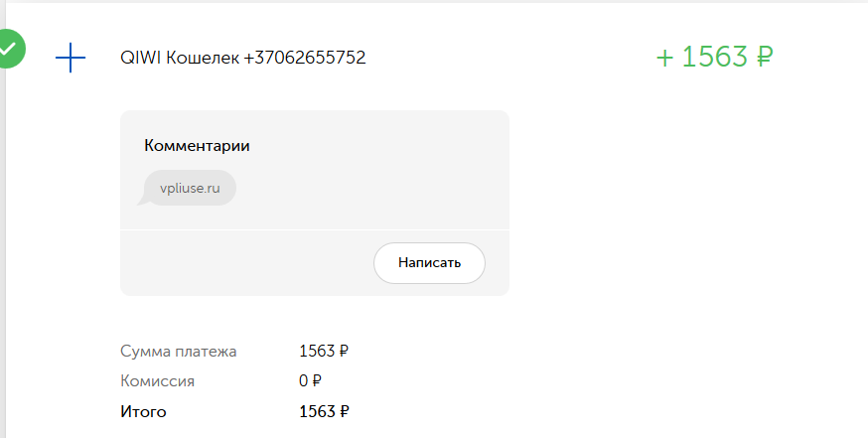This screenshot has width=868, height=438.
Task: Click the bold Итого label
Action: 143,411
